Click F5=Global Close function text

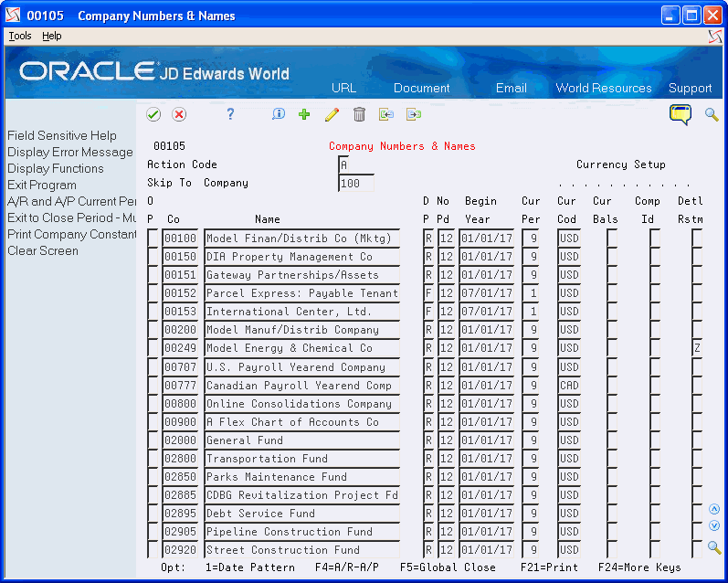coord(448,567)
